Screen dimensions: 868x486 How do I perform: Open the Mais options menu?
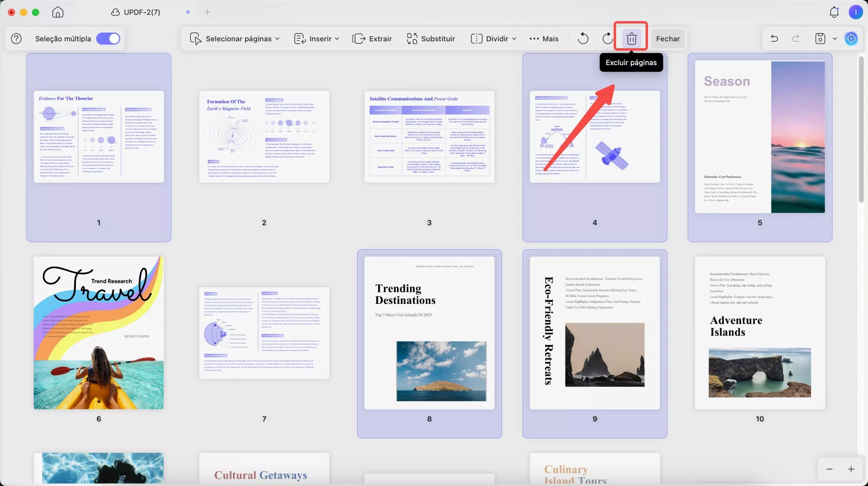[x=544, y=39]
